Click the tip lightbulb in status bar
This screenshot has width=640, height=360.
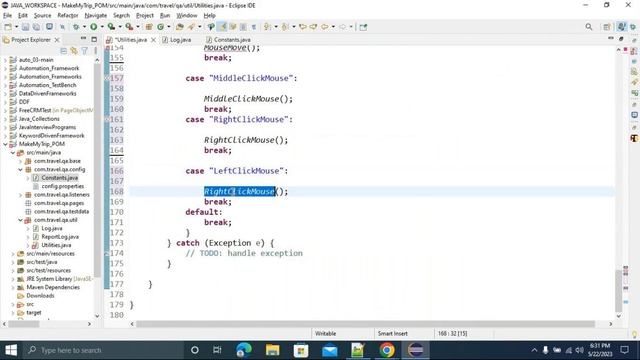point(634,334)
